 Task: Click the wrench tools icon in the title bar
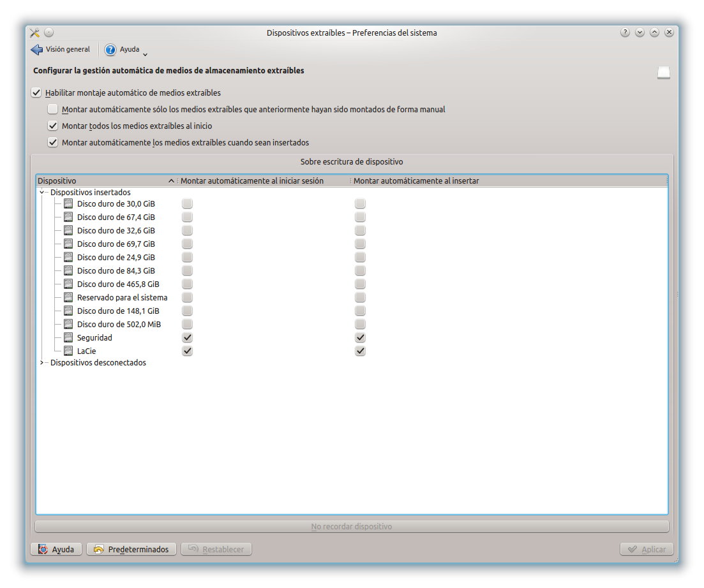point(35,33)
